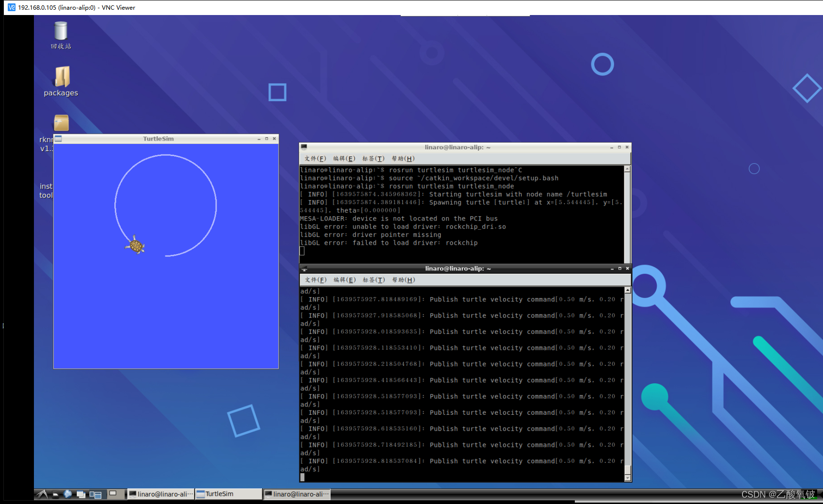Click the lower terminal scrollbar down arrow
The width and height of the screenshot is (823, 504).
click(x=628, y=478)
